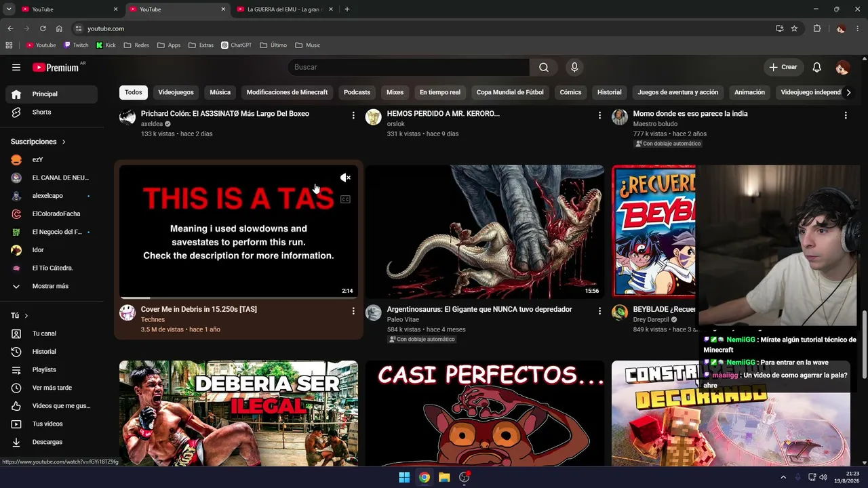The image size is (868, 488).
Task: Select the Copa Mundial de Fútbol chip
Action: coord(510,92)
